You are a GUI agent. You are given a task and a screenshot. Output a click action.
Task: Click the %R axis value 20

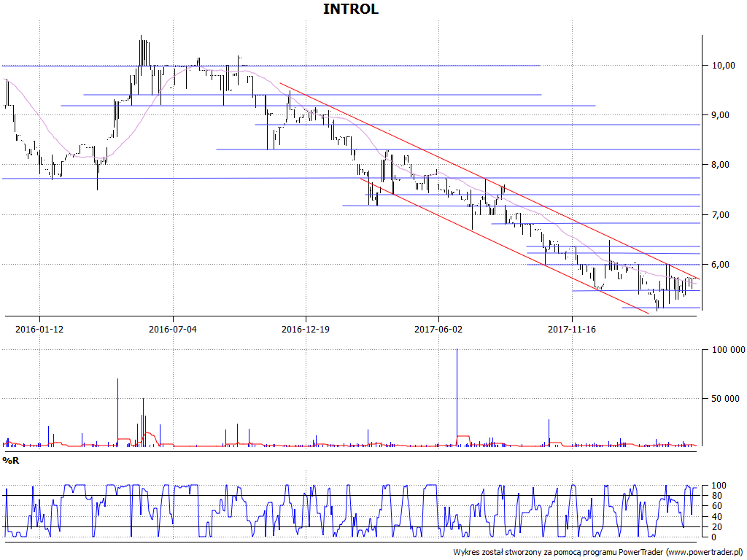pyautogui.click(x=716, y=527)
